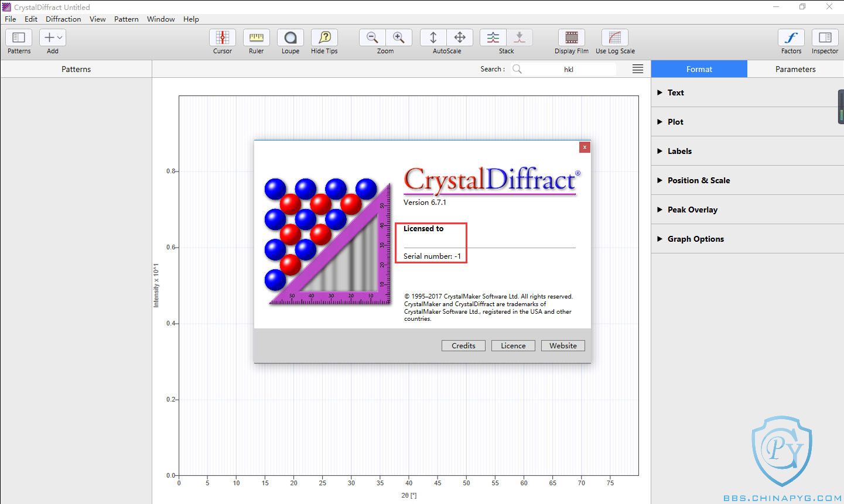Click the Licensed to label

pos(423,229)
